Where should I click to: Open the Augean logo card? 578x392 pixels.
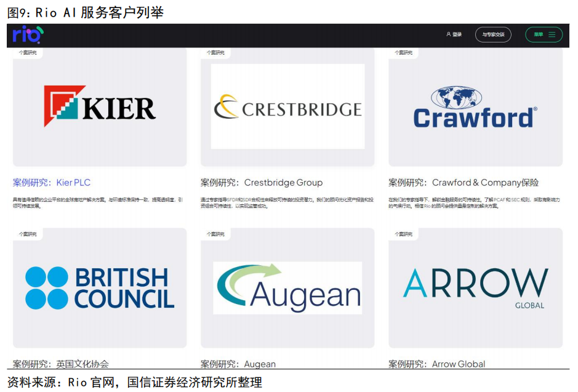287,288
